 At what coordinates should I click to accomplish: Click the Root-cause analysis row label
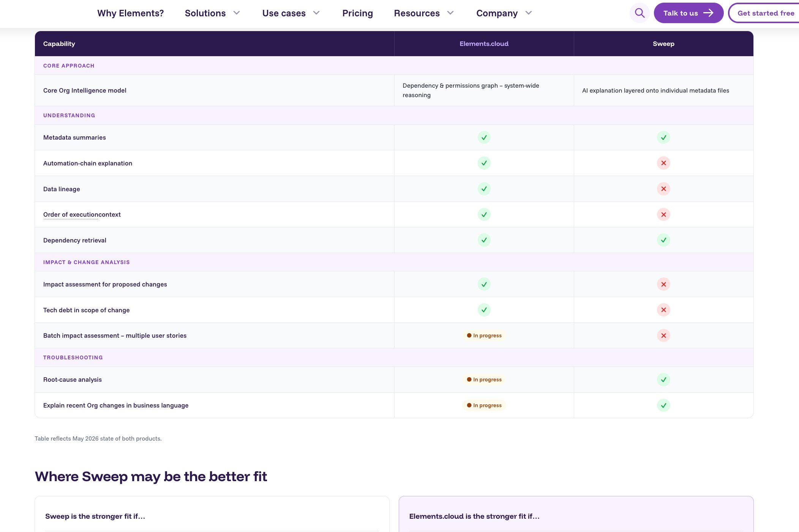tap(73, 379)
